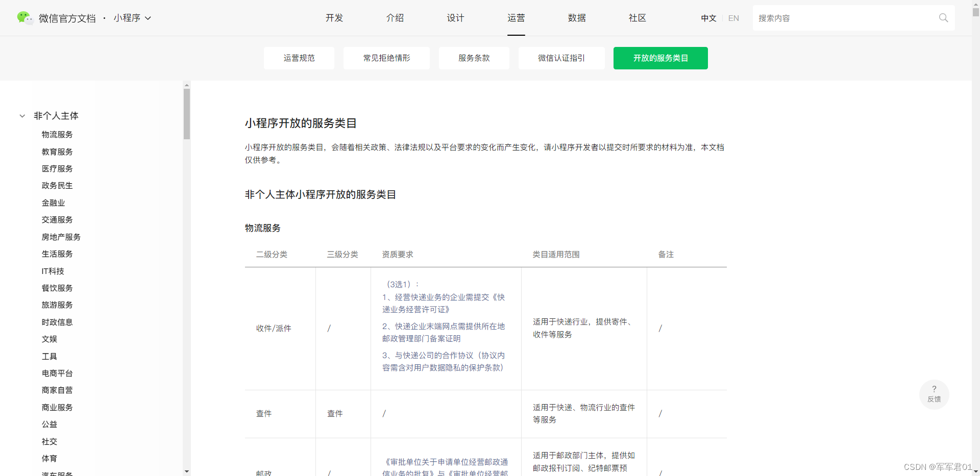
Task: Select 电商平台 in sidebar
Action: pos(57,373)
